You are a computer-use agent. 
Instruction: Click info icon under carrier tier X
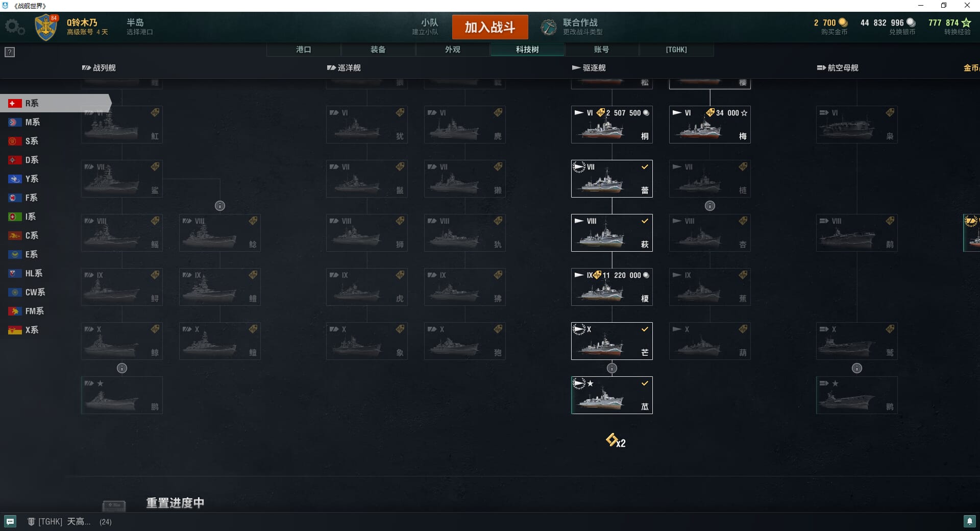(857, 368)
